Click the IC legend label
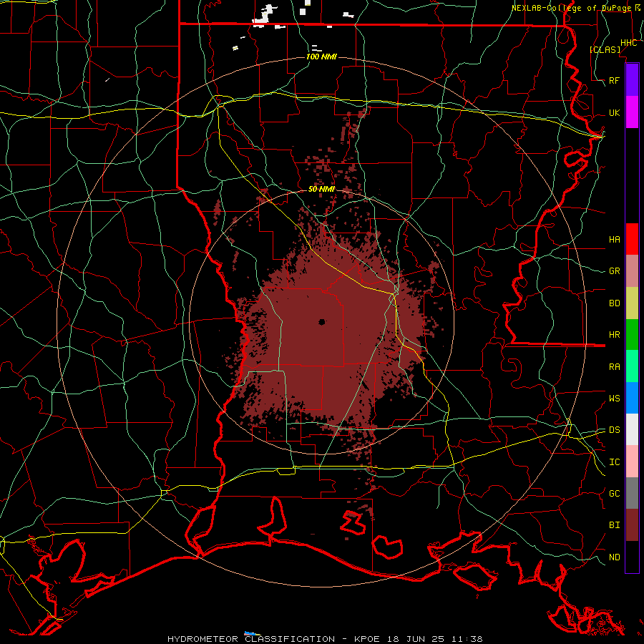 615,462
